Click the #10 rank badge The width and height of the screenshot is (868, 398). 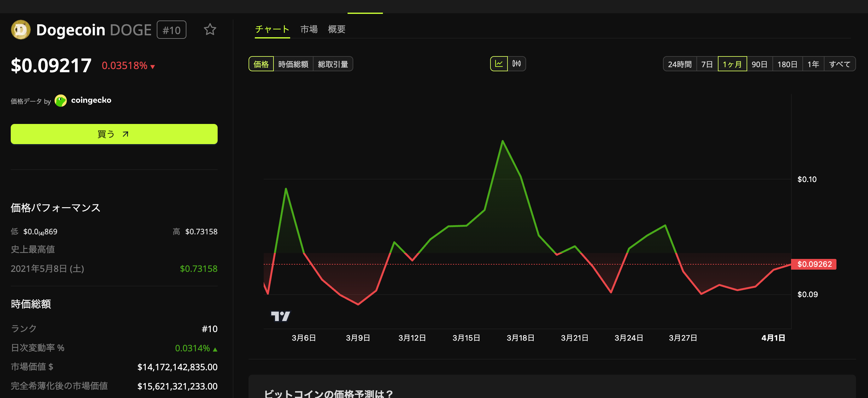(x=171, y=30)
